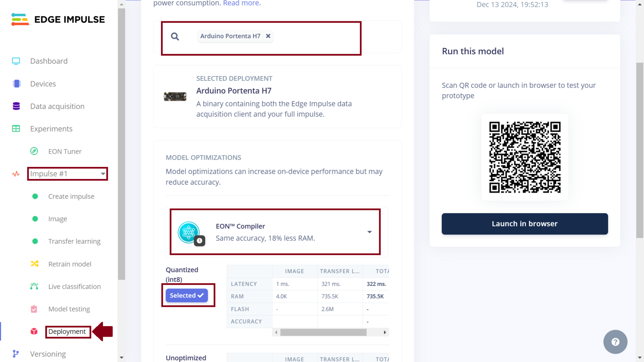Open the Model testing menu item

[x=69, y=309]
